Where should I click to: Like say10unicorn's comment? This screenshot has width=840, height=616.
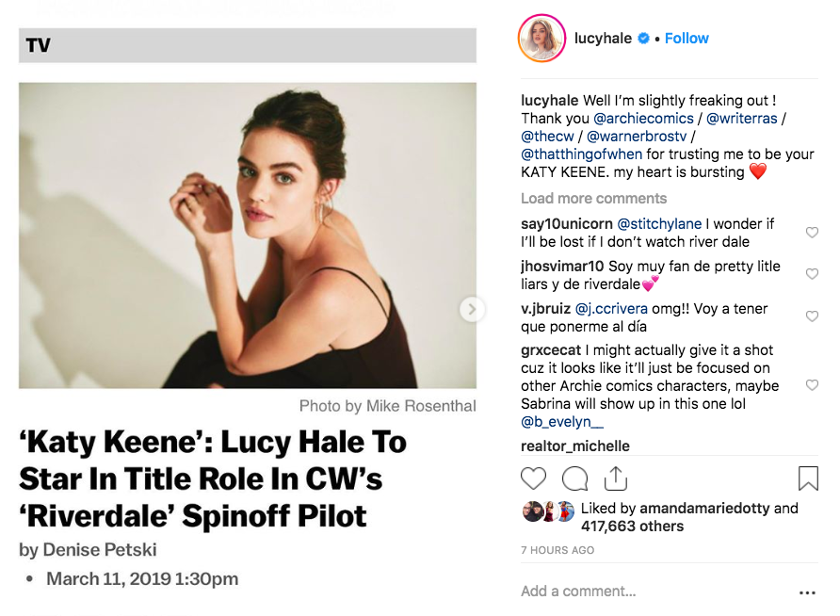812,233
